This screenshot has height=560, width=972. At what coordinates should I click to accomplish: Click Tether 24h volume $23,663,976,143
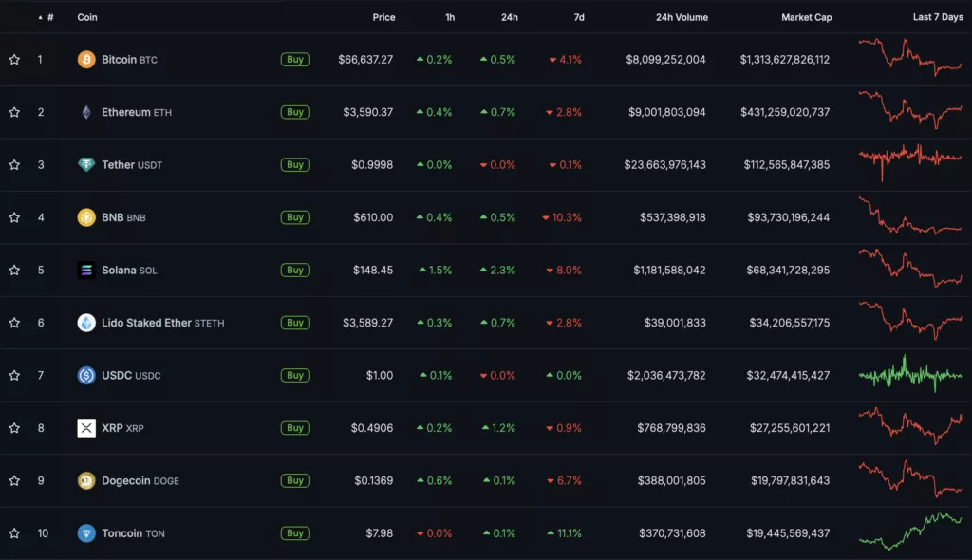pyautogui.click(x=664, y=164)
